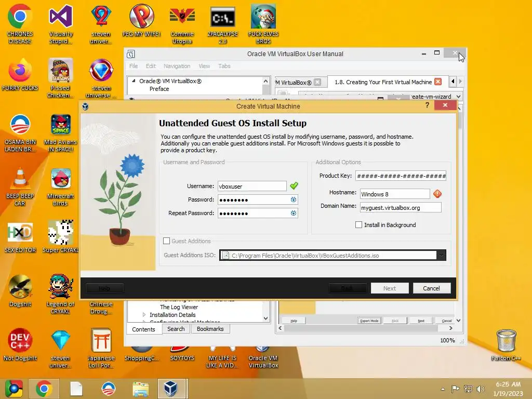Click the hostname error warning icon

(x=437, y=194)
